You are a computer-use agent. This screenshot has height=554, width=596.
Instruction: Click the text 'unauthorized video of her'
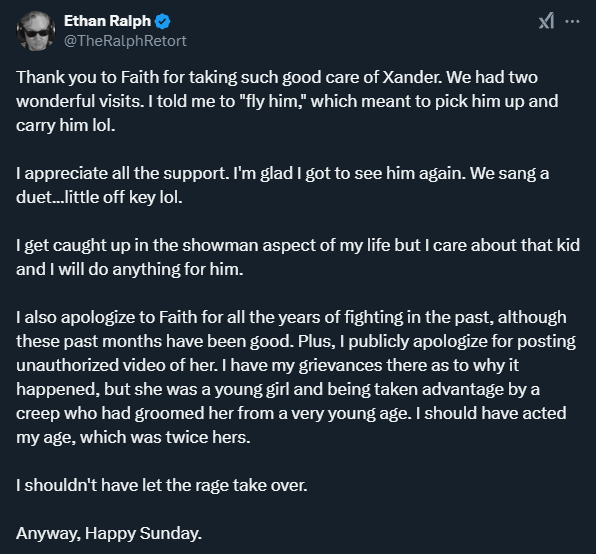pyautogui.click(x=117, y=365)
